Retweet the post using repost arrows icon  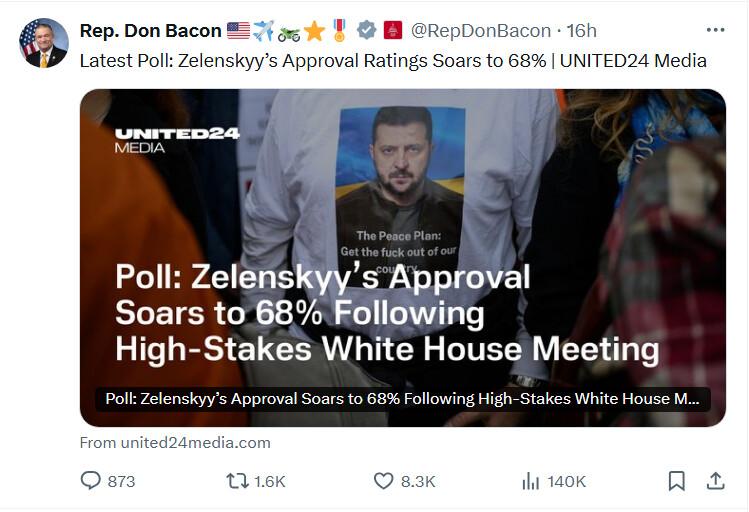tap(237, 480)
